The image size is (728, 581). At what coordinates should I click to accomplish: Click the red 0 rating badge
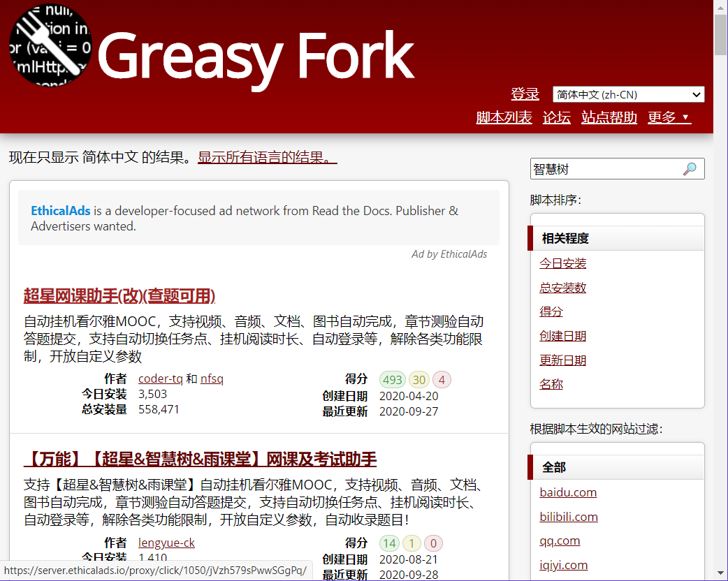(433, 543)
